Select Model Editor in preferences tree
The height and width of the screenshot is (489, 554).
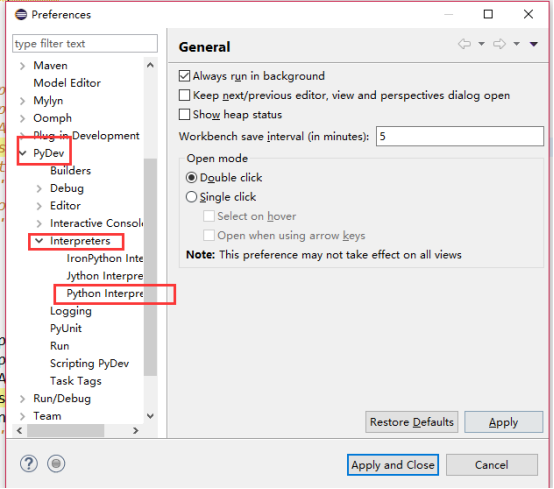[x=67, y=83]
